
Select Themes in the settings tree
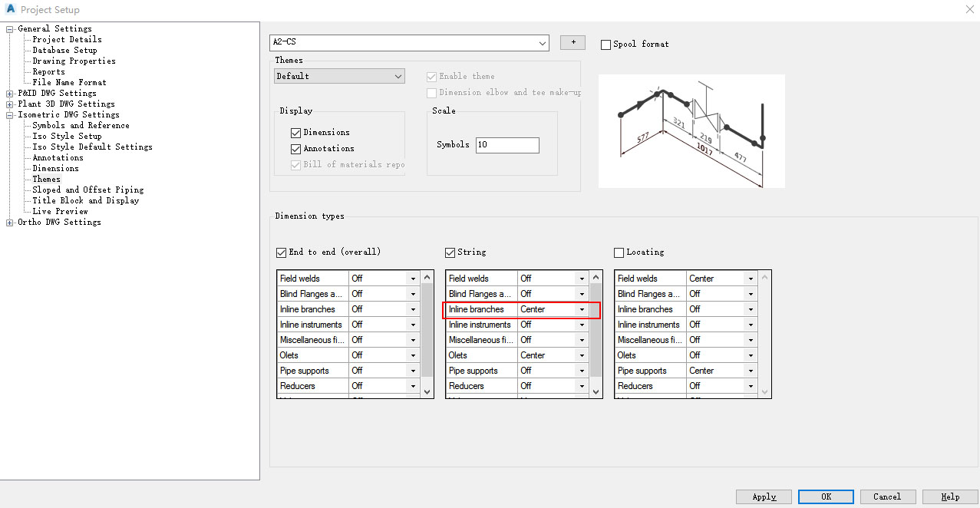coord(46,180)
